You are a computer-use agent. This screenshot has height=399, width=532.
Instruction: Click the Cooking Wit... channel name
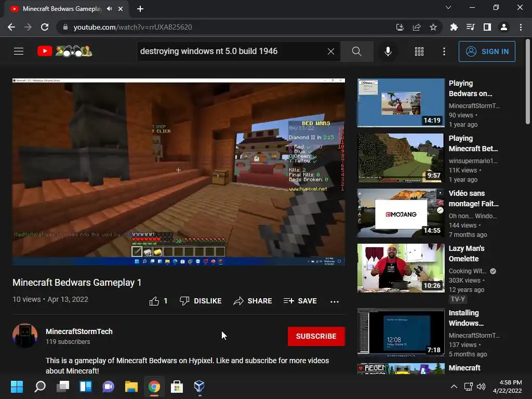(468, 271)
